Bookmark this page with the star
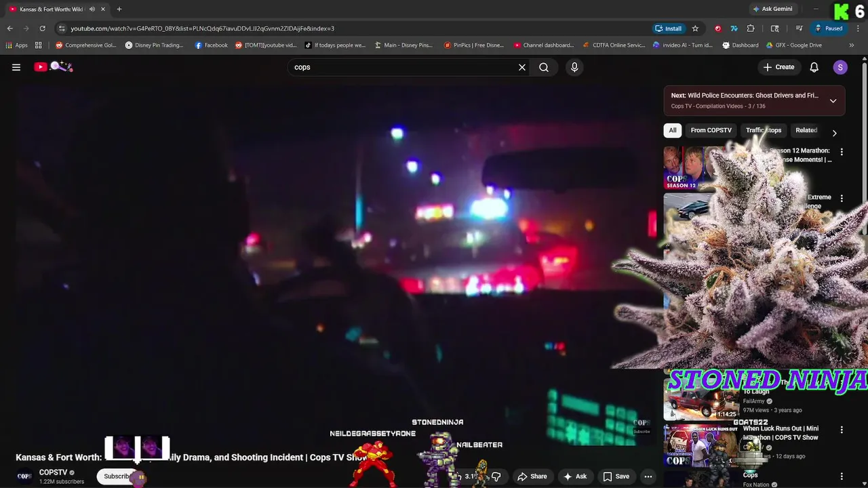 [x=695, y=28]
